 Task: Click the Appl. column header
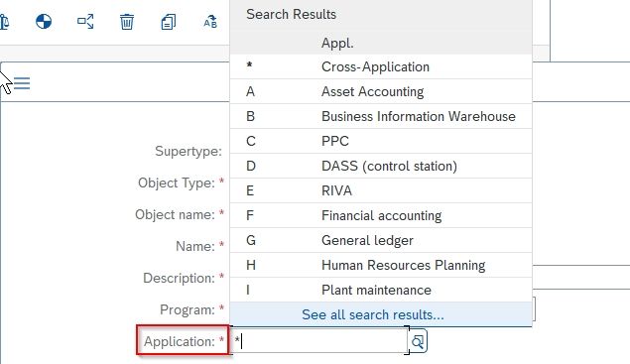click(337, 43)
